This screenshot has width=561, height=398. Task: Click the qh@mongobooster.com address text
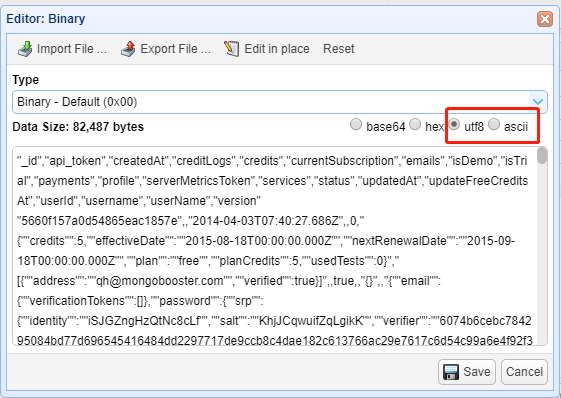pyautogui.click(x=160, y=281)
